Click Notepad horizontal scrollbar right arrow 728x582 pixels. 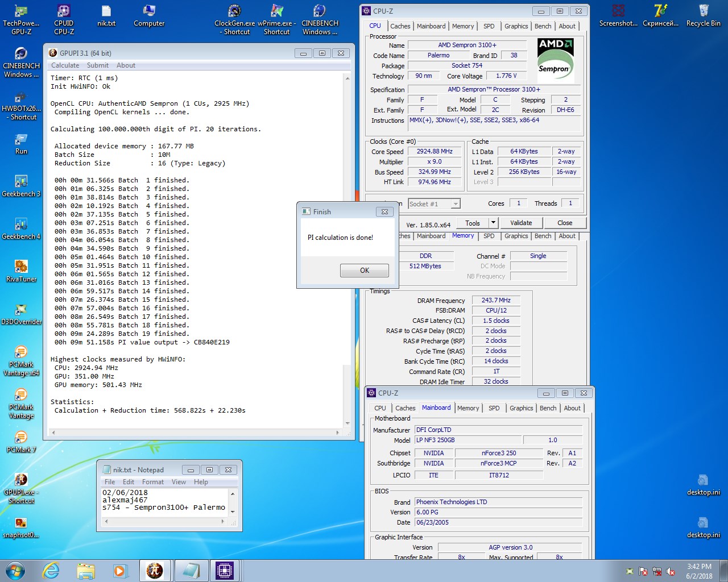click(x=222, y=522)
